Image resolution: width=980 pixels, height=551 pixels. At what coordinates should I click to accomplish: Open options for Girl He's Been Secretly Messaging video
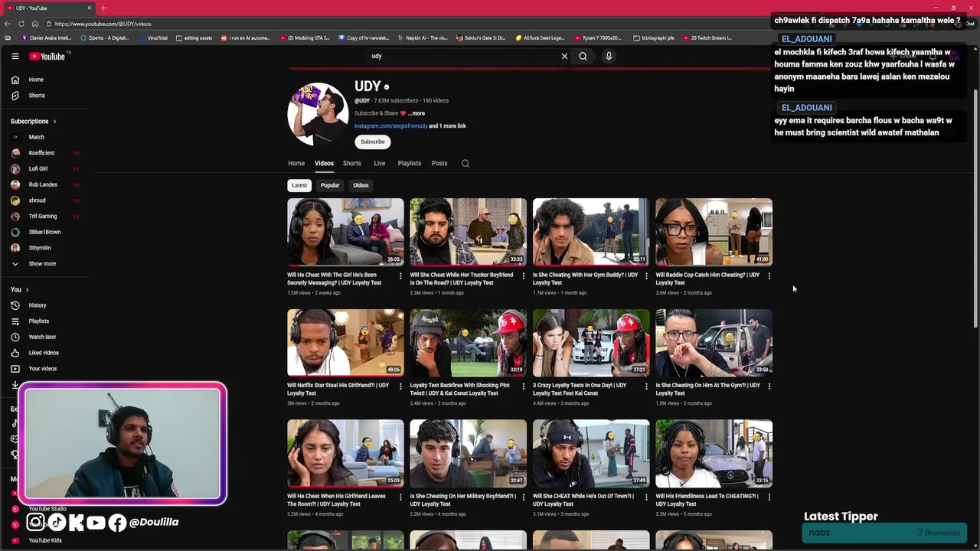pyautogui.click(x=400, y=275)
